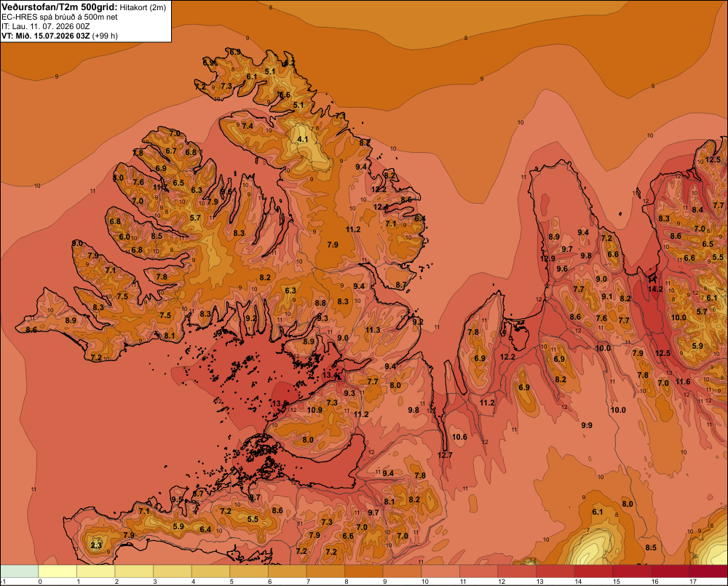Click the Veðurstofan/T2m 500grid title text
This screenshot has width=728, height=586.
click(x=59, y=7)
